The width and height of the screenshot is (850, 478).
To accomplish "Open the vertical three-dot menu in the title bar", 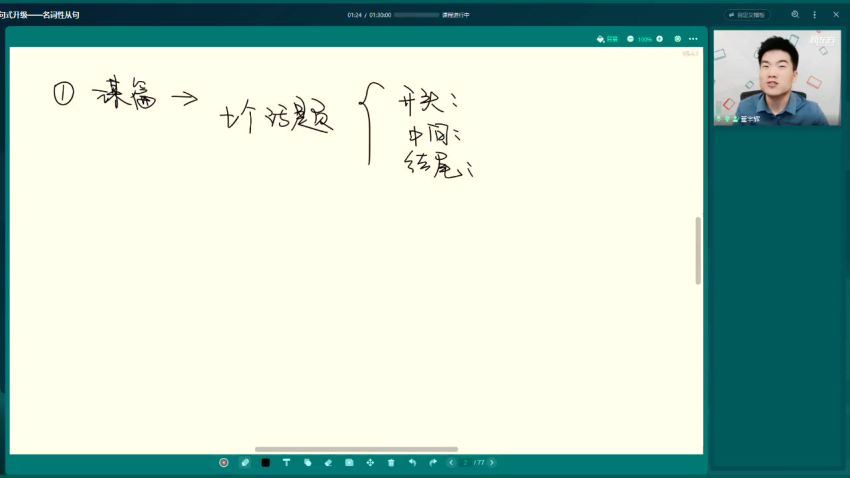I will click(814, 15).
